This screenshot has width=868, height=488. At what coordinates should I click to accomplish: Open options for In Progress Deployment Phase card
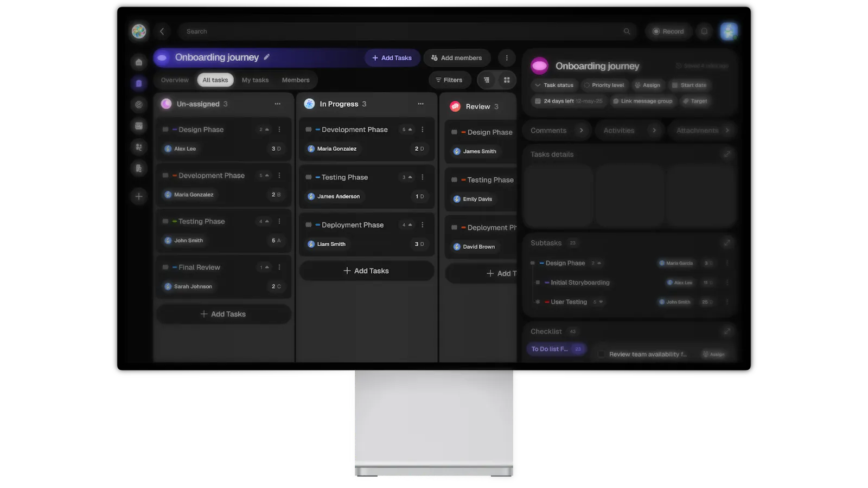423,225
